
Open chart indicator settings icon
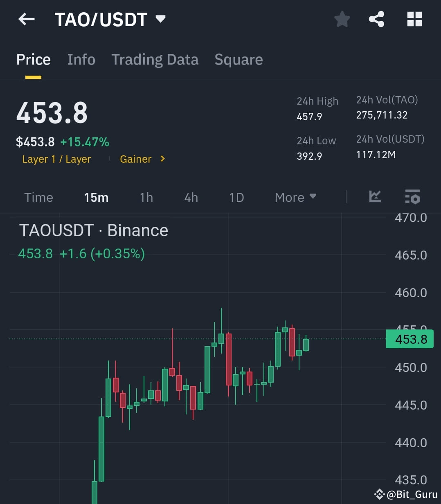[412, 197]
